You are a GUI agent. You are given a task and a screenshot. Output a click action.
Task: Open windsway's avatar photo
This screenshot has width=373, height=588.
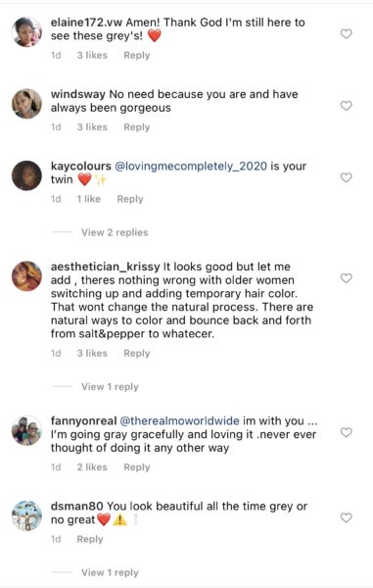tap(26, 104)
